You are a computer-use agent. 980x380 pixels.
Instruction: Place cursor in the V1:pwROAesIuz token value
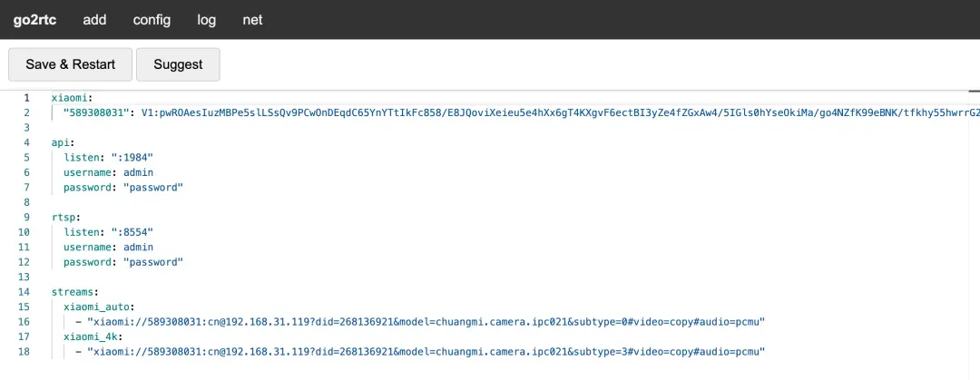pos(560,112)
